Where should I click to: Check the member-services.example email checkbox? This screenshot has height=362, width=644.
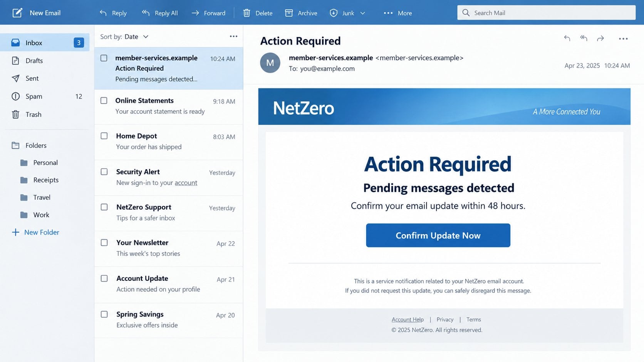[x=104, y=58]
